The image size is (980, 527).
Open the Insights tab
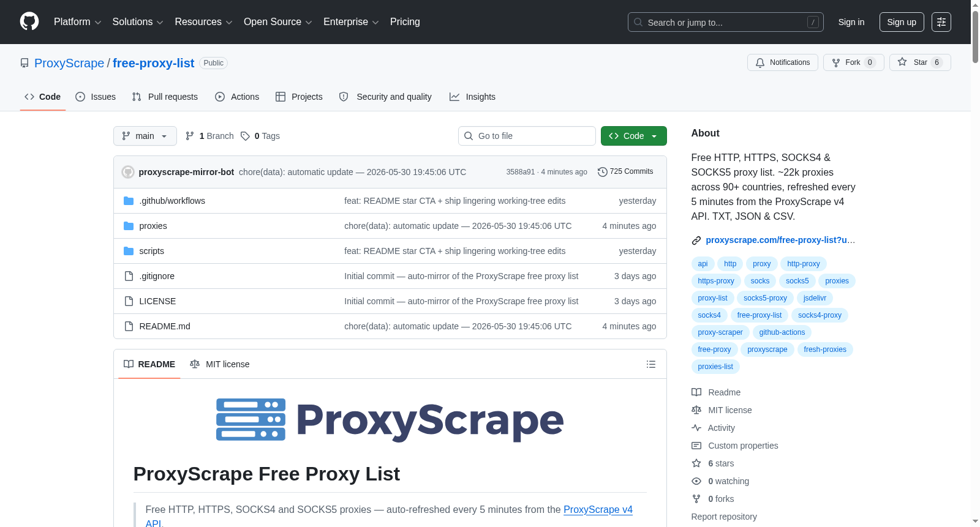[x=472, y=97]
